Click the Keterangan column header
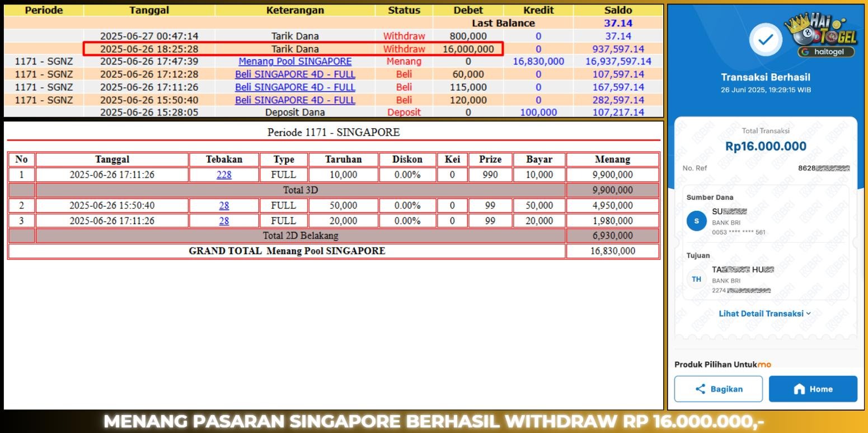The image size is (868, 433). pos(295,10)
